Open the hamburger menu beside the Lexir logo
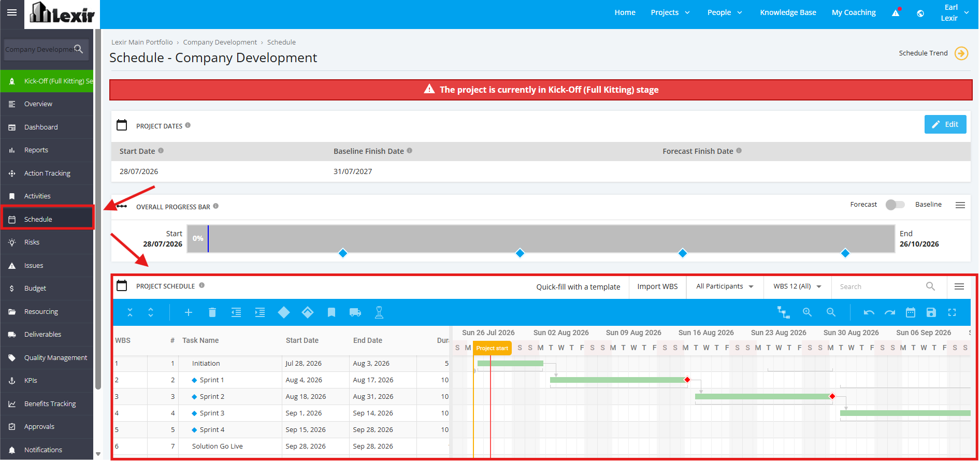Viewport: 980px width, 461px height. pos(12,12)
